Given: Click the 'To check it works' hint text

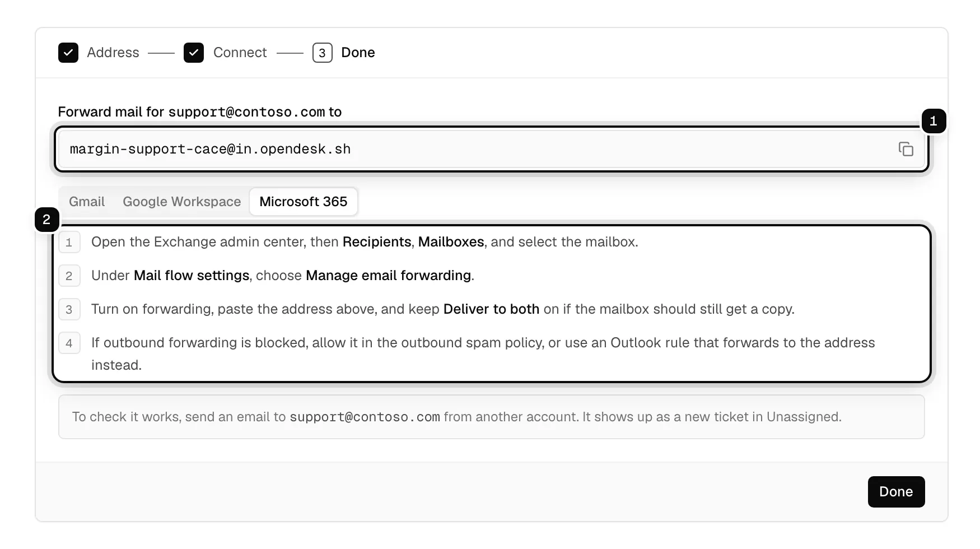Looking at the screenshot, I should 457,417.
